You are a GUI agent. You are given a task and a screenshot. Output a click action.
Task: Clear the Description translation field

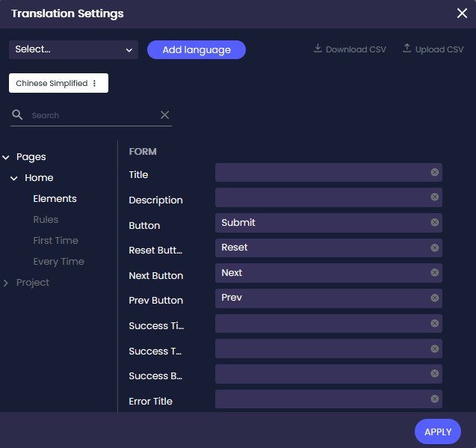point(434,197)
